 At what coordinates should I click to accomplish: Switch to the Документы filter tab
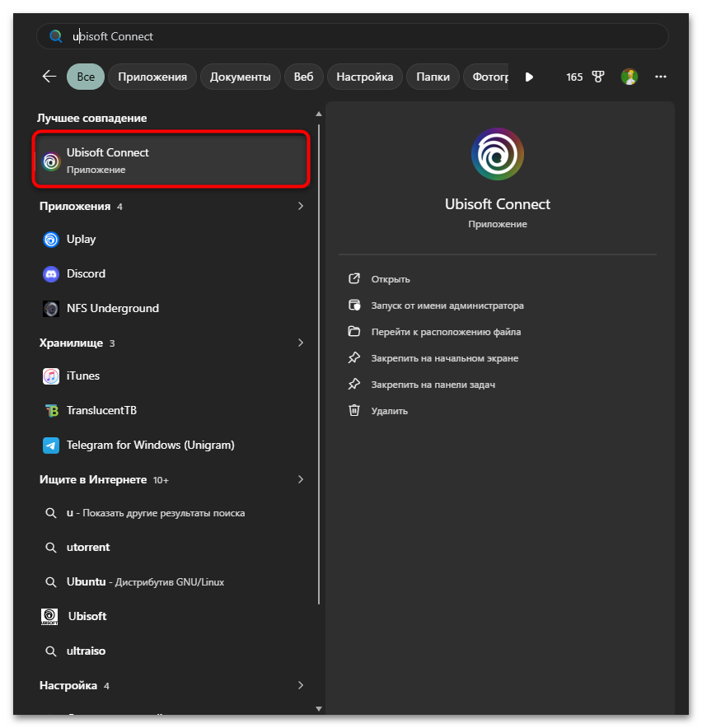click(x=241, y=77)
